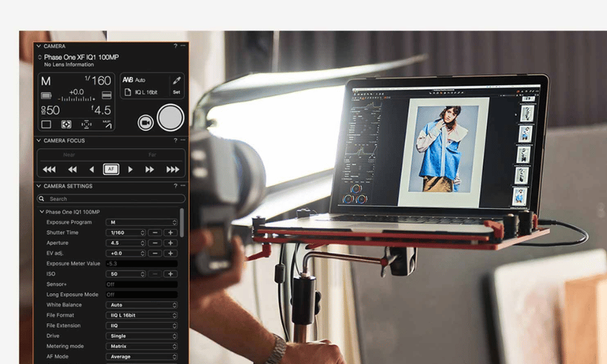
Task: Start live view with the video camera icon
Action: [146, 123]
